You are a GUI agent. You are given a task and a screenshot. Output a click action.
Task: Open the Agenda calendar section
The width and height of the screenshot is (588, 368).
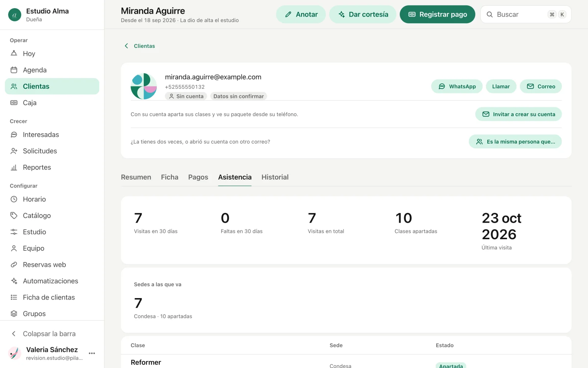click(52, 70)
